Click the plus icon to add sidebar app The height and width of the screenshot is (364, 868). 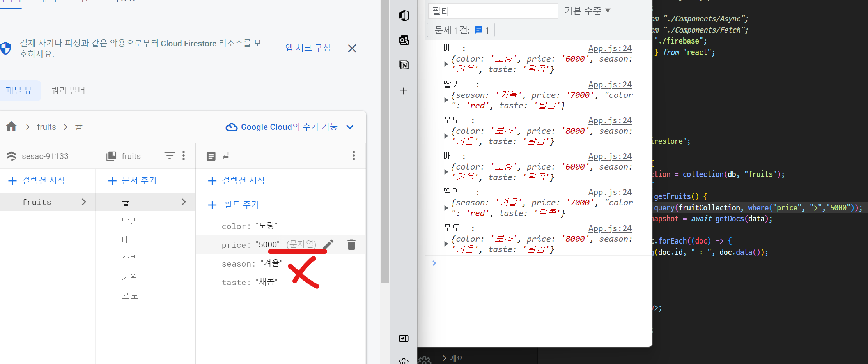tap(404, 91)
